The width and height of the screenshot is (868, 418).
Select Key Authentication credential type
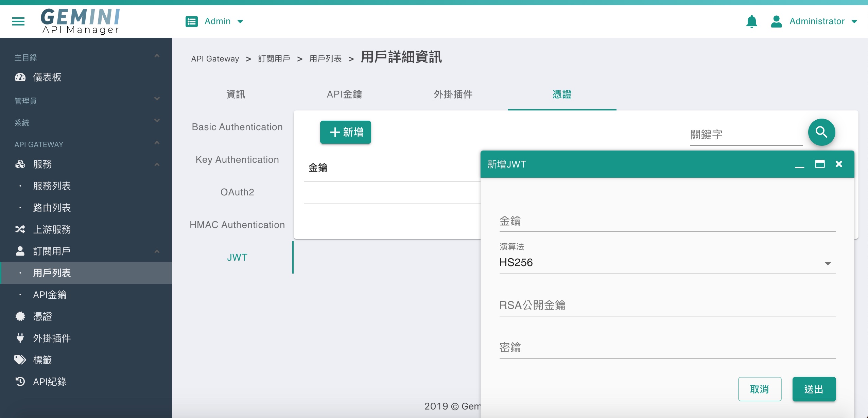pyautogui.click(x=237, y=159)
